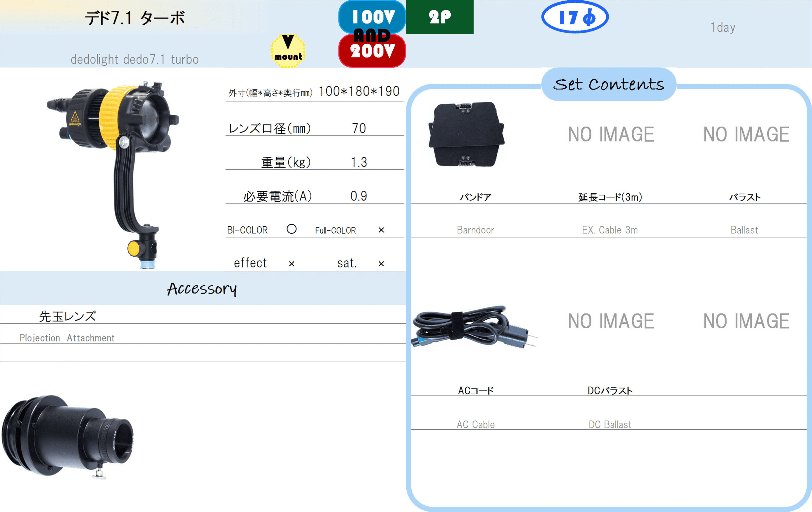Viewport: 812px width, 512px height.
Task: Open the AC Cable product image
Action: click(x=474, y=327)
